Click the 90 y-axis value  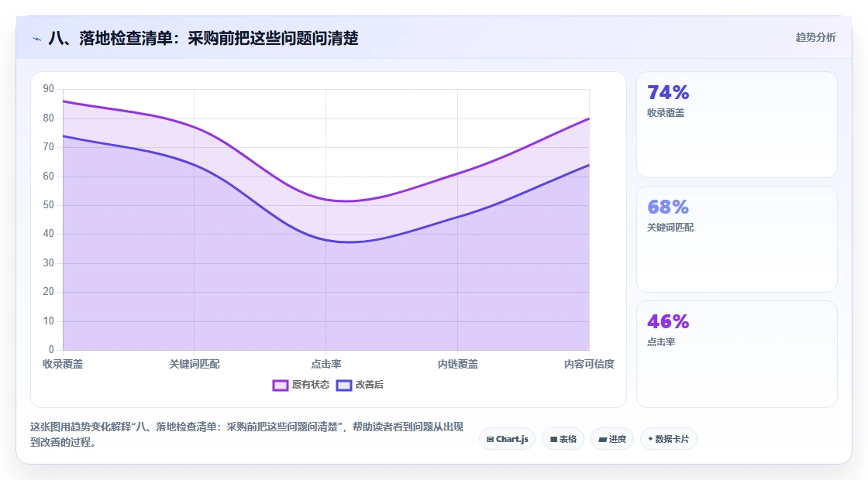point(49,89)
